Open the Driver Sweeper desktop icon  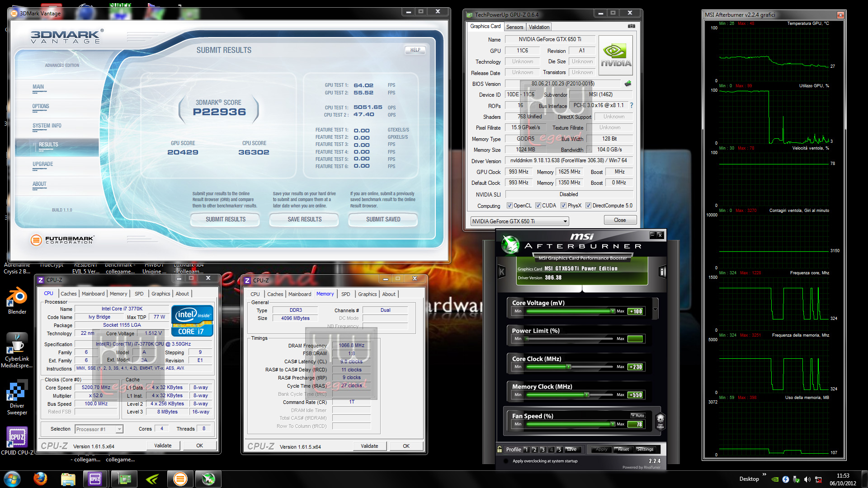point(17,398)
